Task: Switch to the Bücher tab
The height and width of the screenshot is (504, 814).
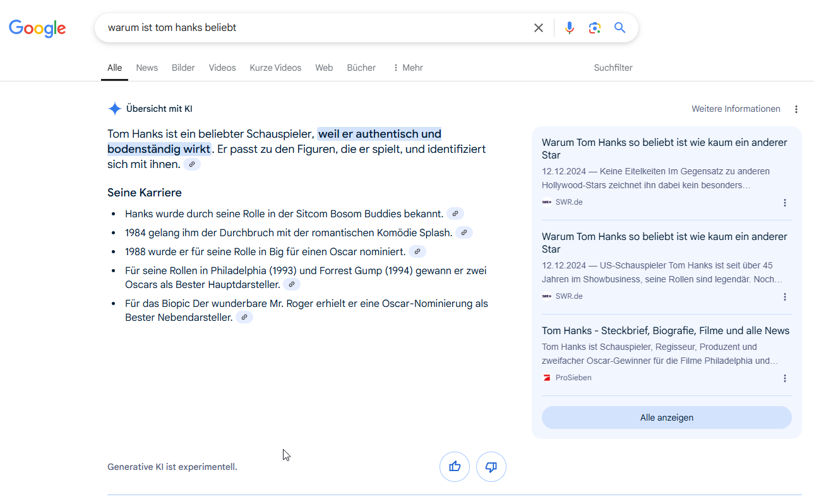Action: (x=361, y=68)
